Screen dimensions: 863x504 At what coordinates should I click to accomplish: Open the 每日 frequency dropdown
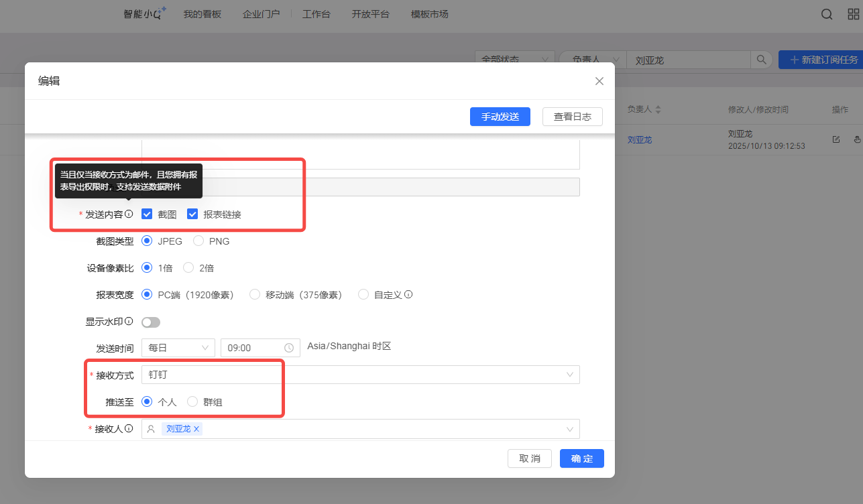[x=178, y=348]
